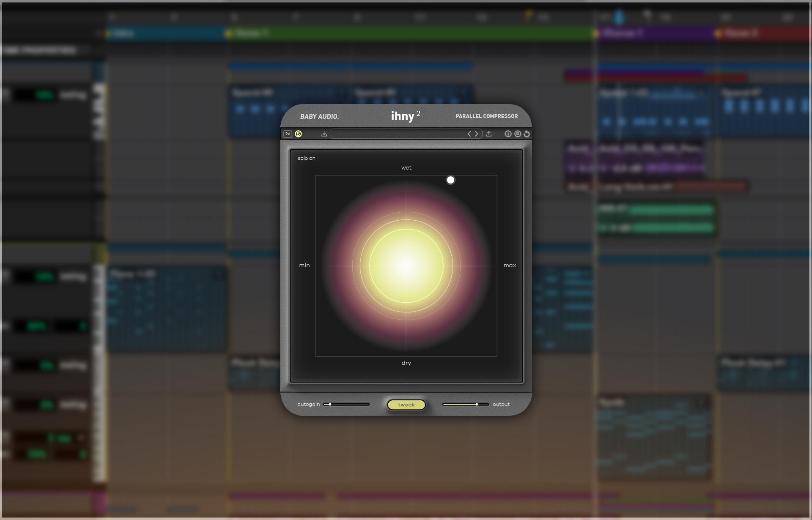This screenshot has width=812, height=520.
Task: Go to next preset with right arrow
Action: [x=477, y=134]
